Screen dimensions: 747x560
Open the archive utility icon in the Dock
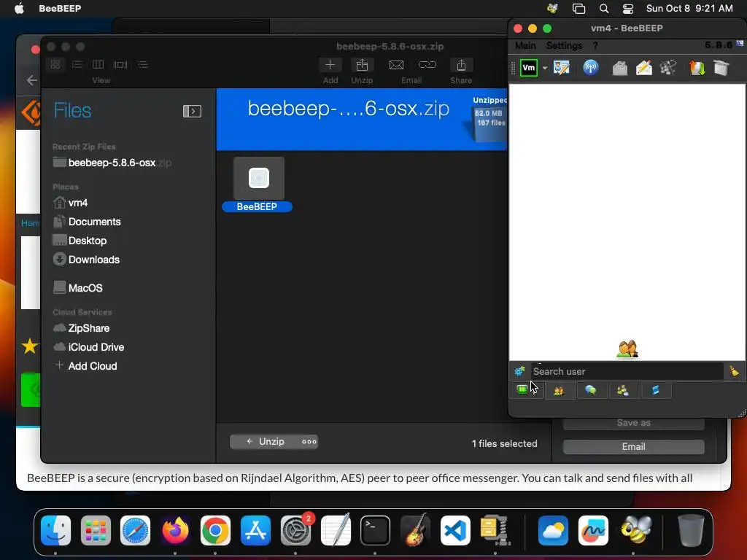click(x=495, y=530)
